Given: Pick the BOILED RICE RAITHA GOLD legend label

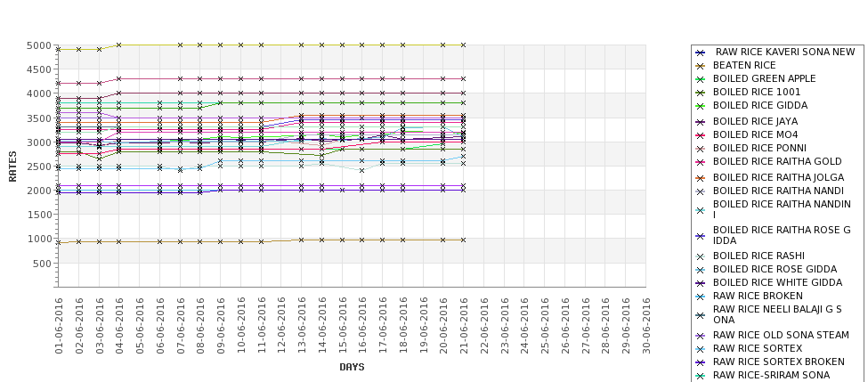Looking at the screenshot, I should (777, 161).
